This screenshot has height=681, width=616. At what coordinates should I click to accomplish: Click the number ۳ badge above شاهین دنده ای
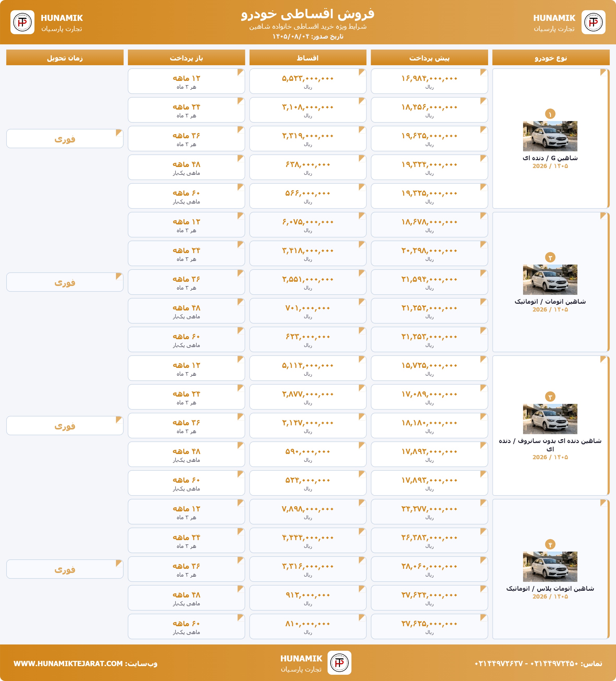pyautogui.click(x=550, y=397)
